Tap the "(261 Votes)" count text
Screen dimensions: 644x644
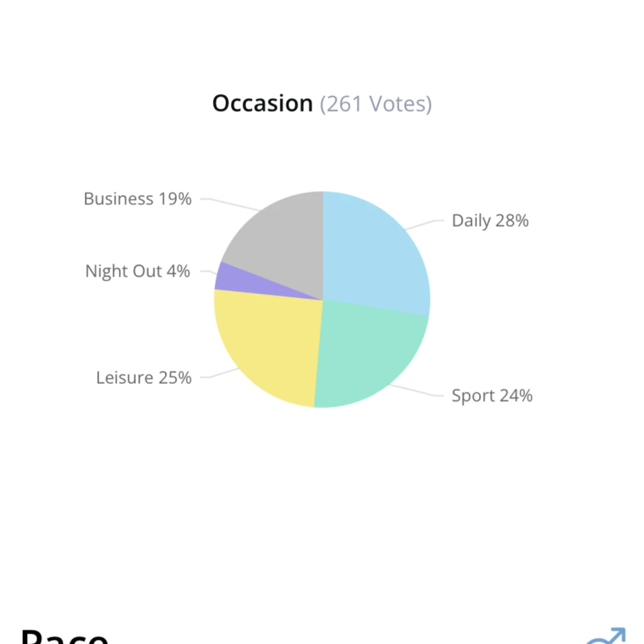point(376,104)
